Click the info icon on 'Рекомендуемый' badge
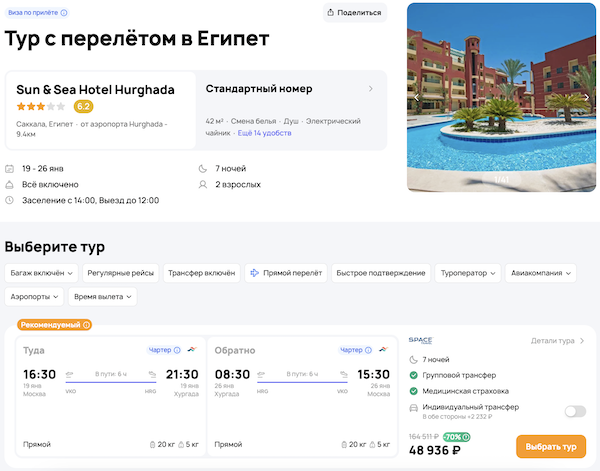 (87, 324)
